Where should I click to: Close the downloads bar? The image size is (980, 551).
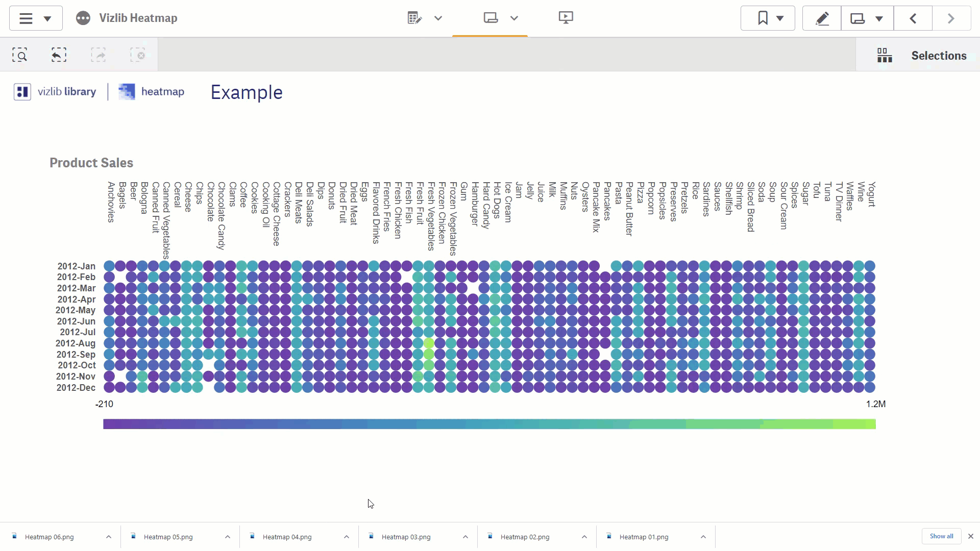click(971, 536)
